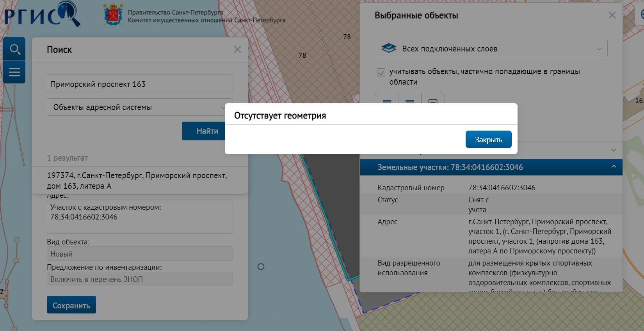Click the Статус row label
This screenshot has height=331, width=644.
[388, 200]
